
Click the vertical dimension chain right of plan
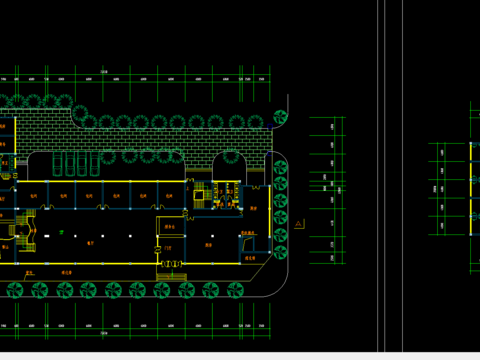(x=328, y=190)
